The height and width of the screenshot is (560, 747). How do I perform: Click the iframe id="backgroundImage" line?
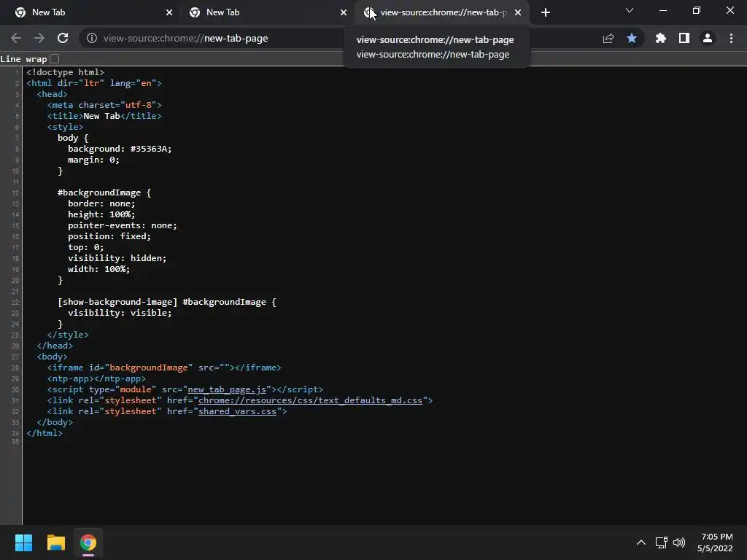click(164, 367)
